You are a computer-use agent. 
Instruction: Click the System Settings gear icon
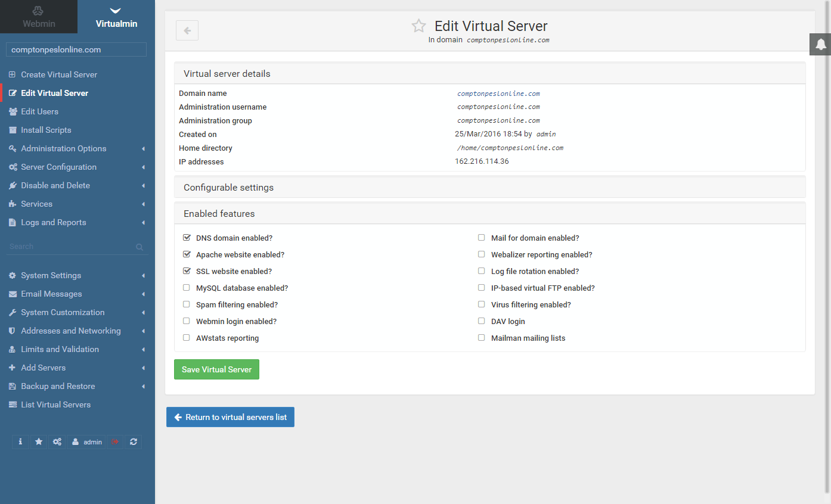pyautogui.click(x=13, y=275)
